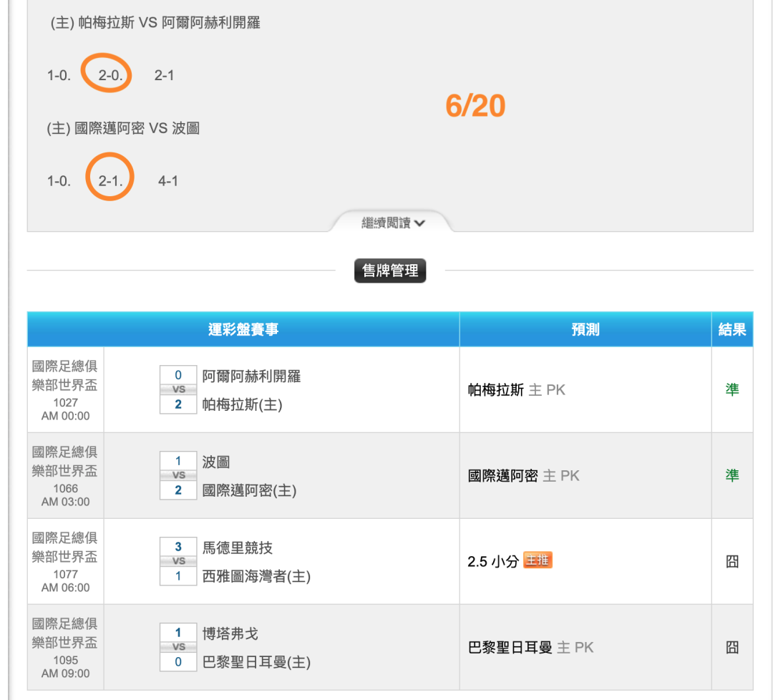Click the orange 6/20 date text
773x700 pixels.
pos(475,105)
